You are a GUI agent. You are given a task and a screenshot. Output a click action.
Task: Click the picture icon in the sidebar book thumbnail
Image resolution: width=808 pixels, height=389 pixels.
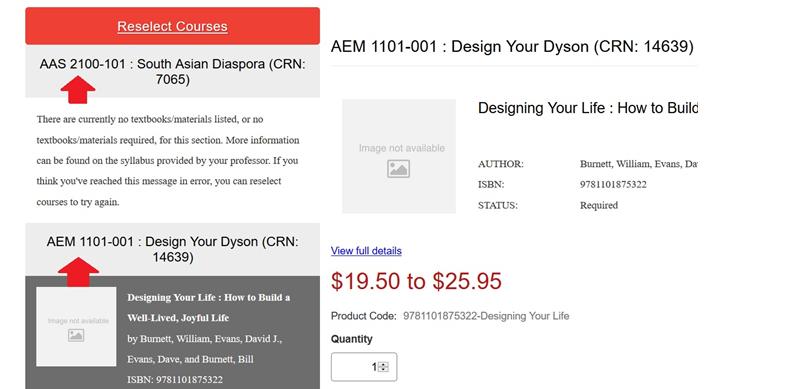pos(76,335)
